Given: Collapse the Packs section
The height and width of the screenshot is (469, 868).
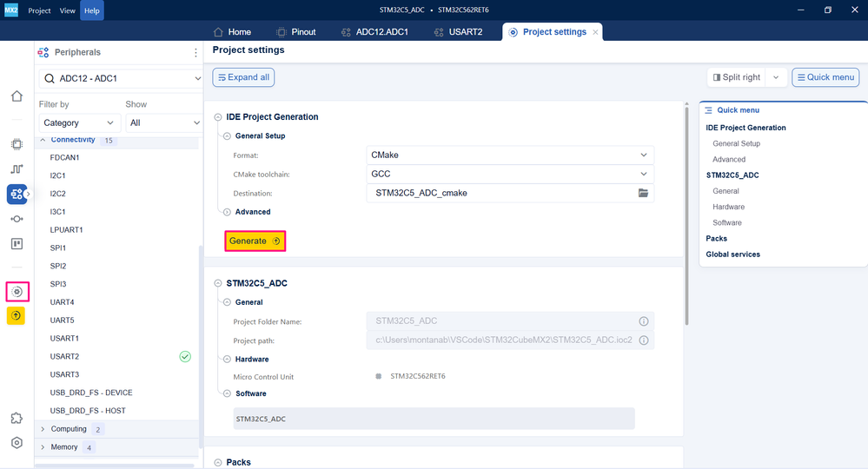Looking at the screenshot, I should [218, 462].
